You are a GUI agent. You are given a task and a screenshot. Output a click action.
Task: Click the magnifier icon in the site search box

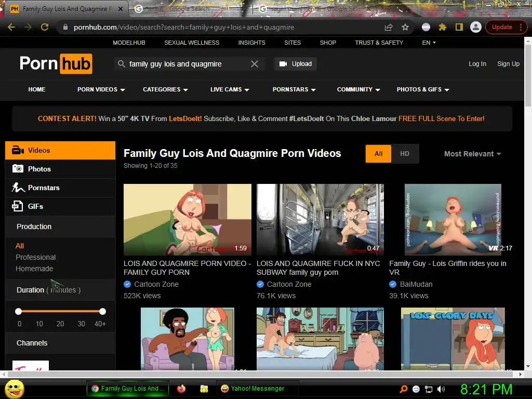121,64
